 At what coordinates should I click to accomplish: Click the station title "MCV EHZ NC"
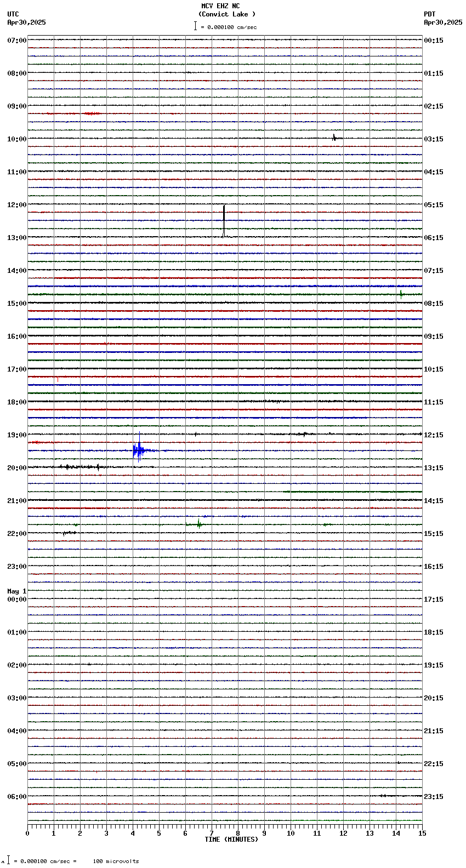220,6
